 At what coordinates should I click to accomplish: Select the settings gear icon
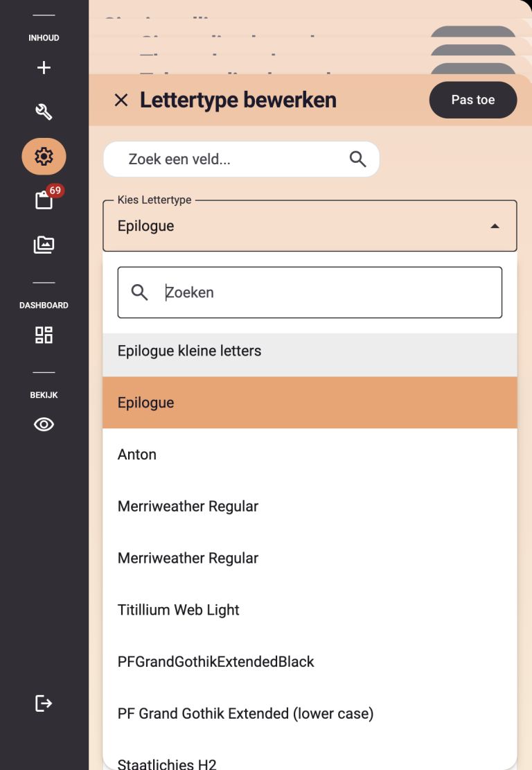[44, 157]
